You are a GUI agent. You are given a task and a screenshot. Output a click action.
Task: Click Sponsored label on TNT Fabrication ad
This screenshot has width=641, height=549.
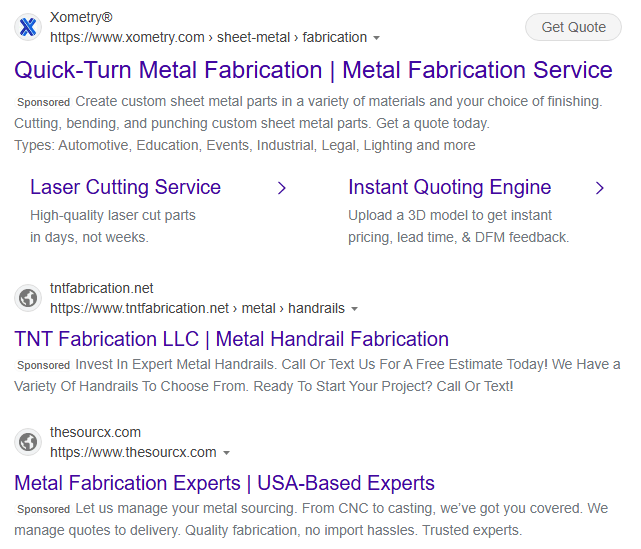click(x=43, y=365)
